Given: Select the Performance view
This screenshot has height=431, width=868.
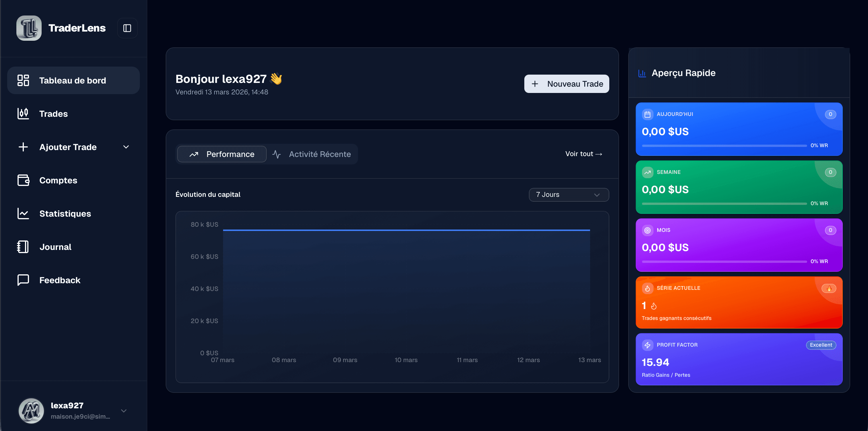Looking at the screenshot, I should point(221,154).
